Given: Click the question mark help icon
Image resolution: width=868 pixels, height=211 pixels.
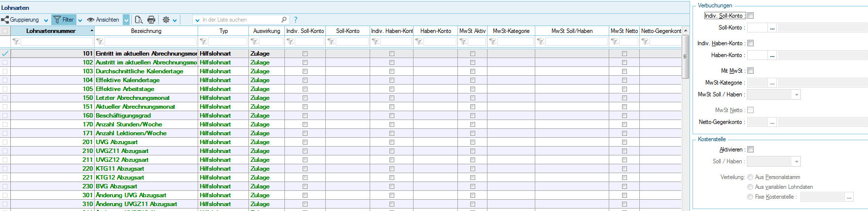Looking at the screenshot, I should [x=296, y=20].
